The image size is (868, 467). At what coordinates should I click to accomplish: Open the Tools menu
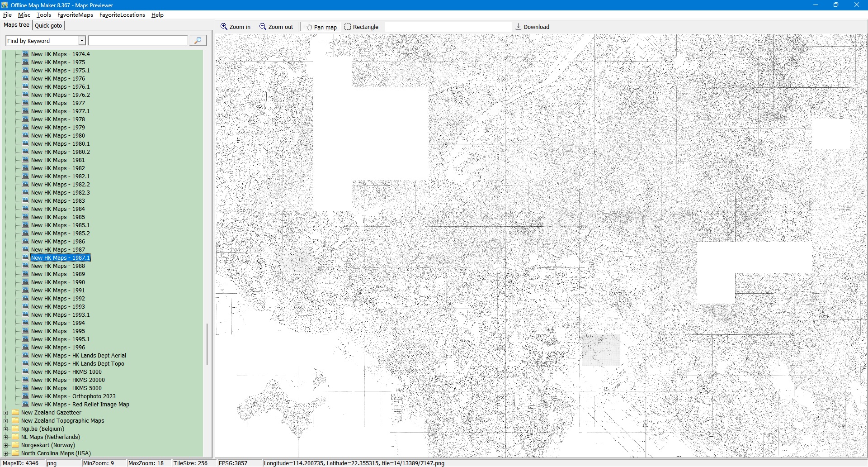coord(43,15)
